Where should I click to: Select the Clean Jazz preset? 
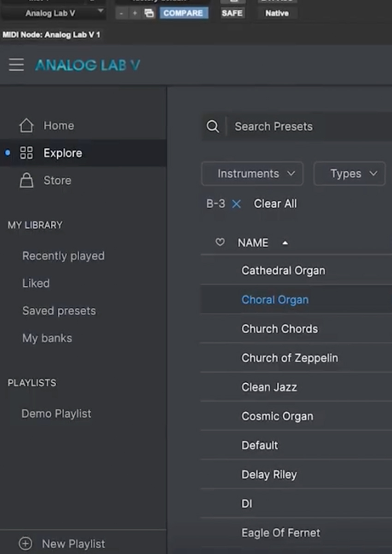[x=296, y=387]
